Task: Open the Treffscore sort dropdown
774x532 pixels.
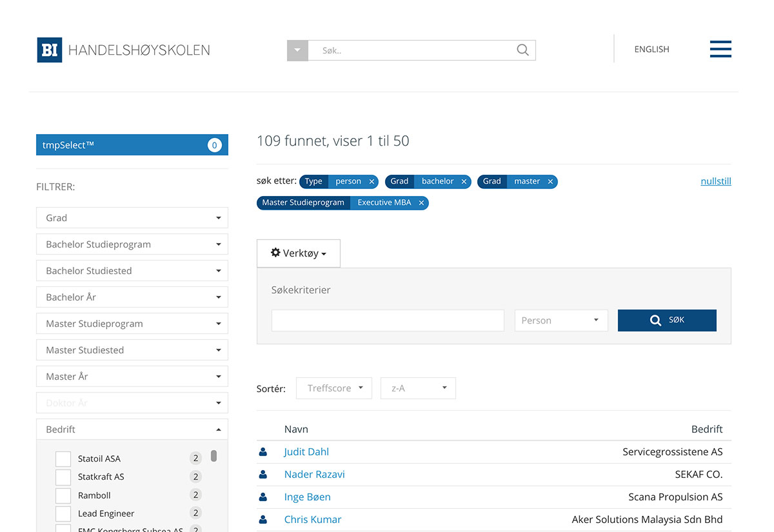Action: coord(334,388)
